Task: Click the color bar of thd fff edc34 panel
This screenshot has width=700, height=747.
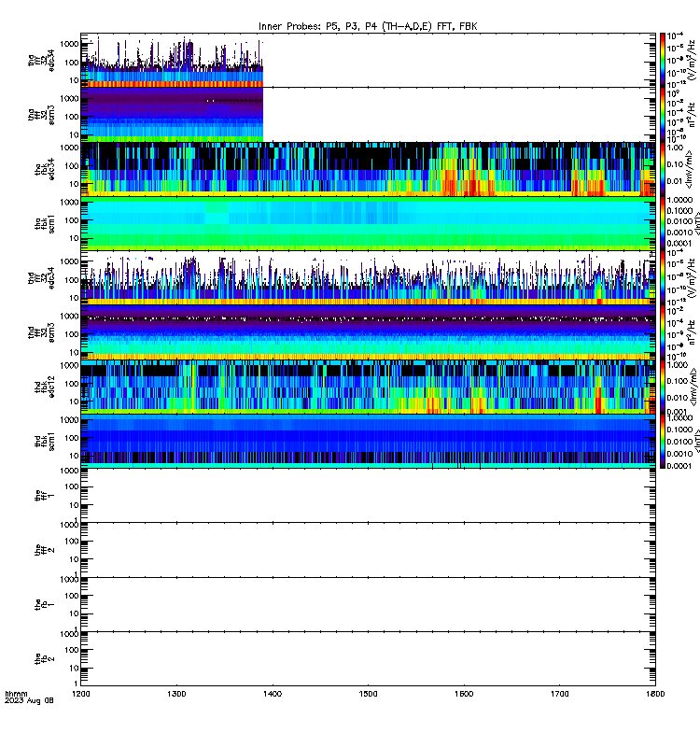Action: pos(663,278)
